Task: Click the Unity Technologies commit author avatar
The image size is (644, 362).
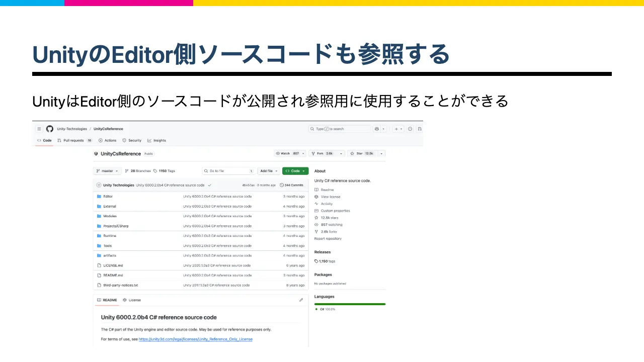Action: point(99,185)
